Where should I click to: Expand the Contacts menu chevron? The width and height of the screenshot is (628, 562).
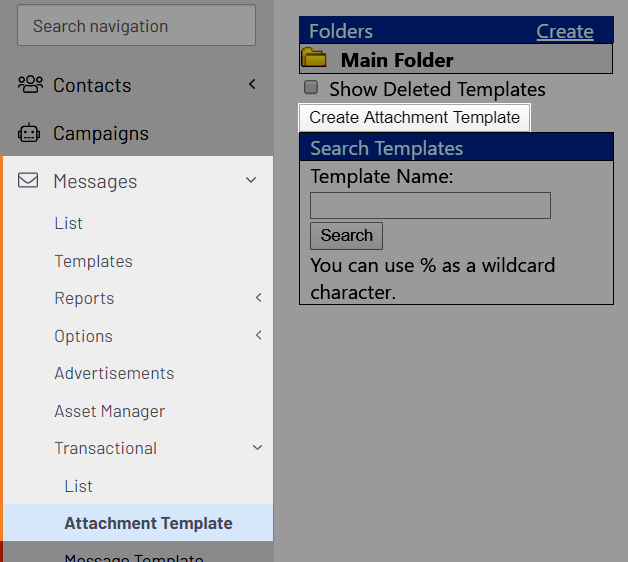pos(252,84)
